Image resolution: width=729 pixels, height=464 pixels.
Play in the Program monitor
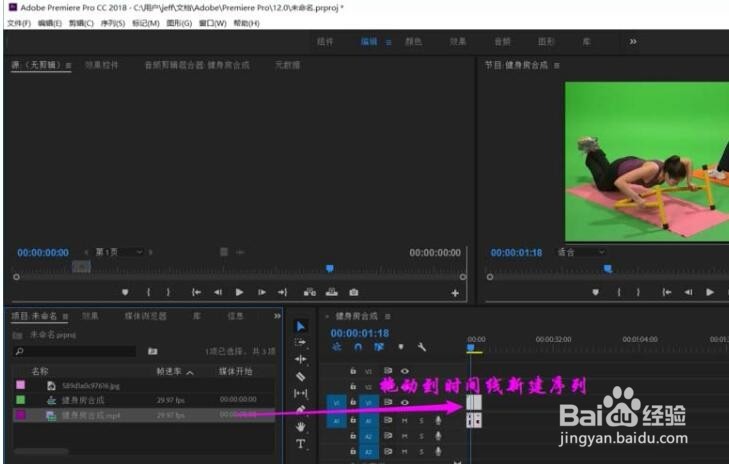point(709,292)
